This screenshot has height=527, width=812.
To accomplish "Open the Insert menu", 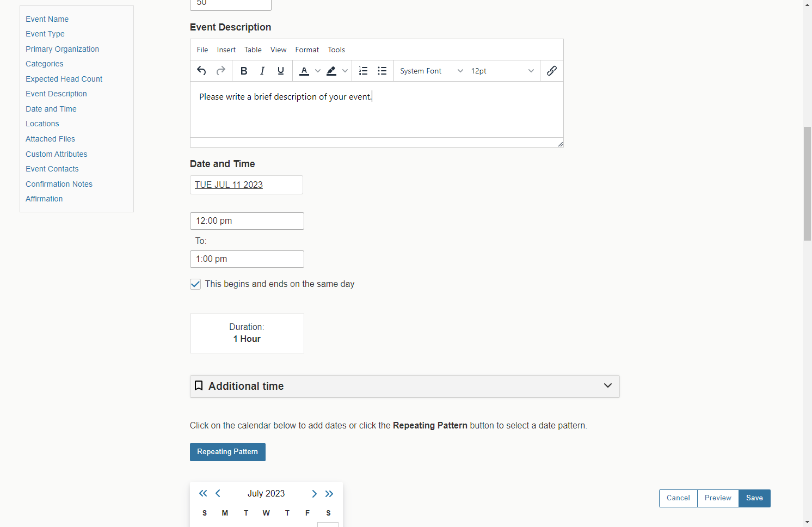I will pos(226,50).
